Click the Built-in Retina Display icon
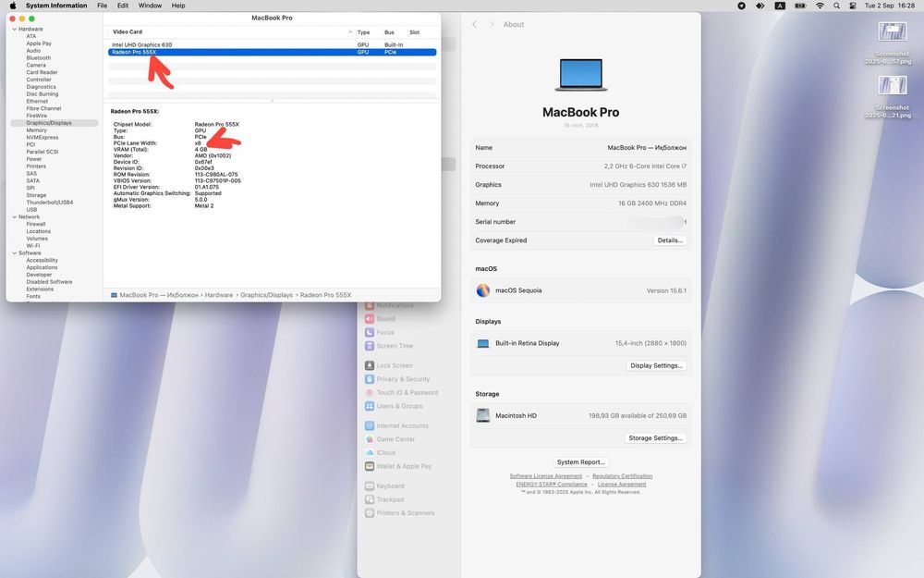This screenshot has height=578, width=924. pos(483,343)
